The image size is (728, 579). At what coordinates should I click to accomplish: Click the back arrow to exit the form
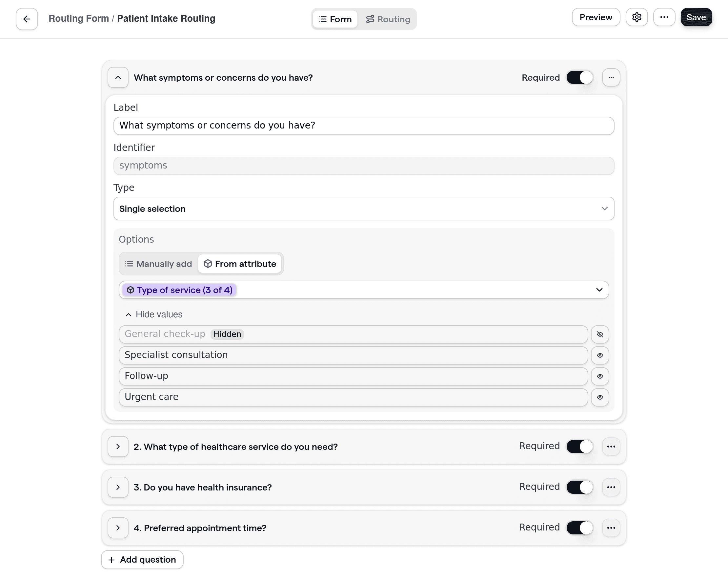click(x=26, y=19)
